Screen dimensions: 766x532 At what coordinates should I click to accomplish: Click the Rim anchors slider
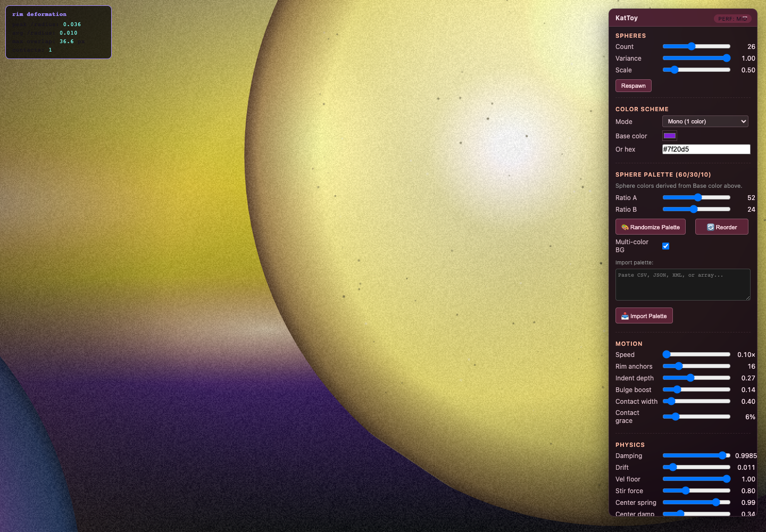pyautogui.click(x=696, y=366)
